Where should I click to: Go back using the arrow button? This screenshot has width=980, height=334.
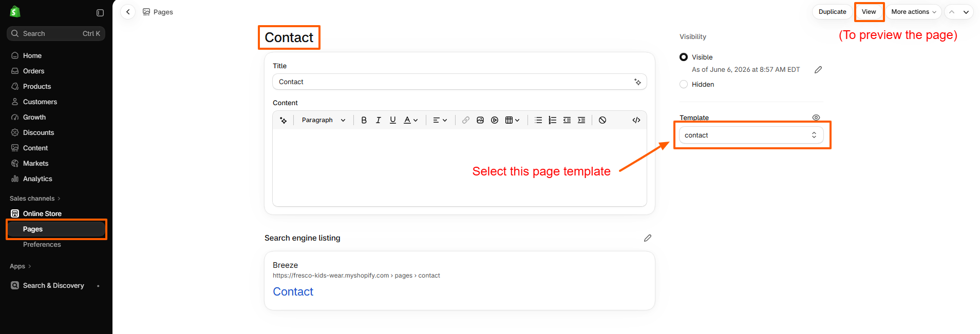(128, 12)
